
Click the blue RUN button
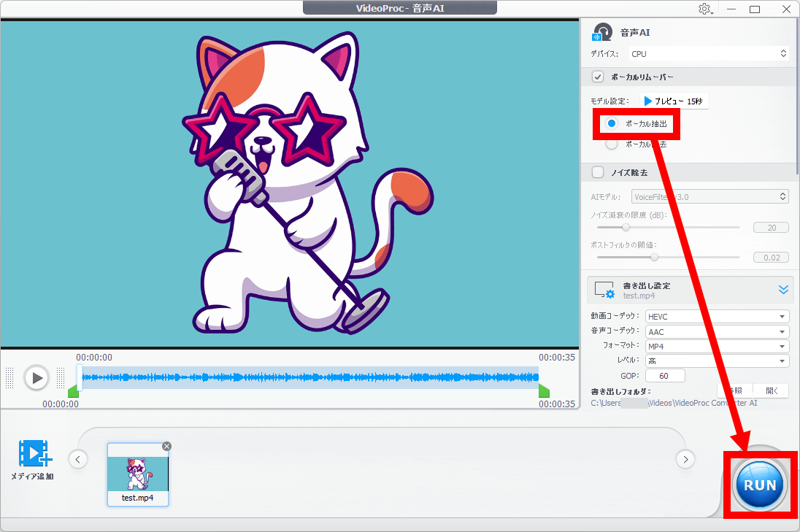[761, 485]
